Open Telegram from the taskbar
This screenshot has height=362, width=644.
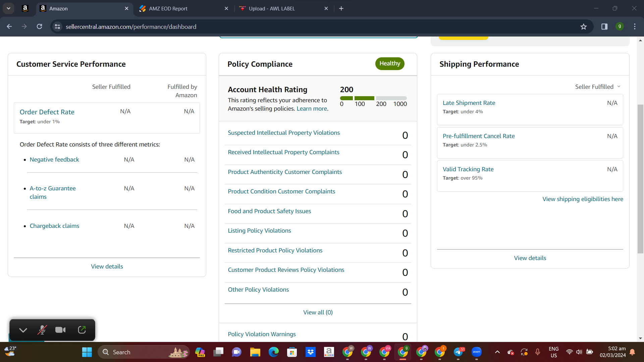458,352
